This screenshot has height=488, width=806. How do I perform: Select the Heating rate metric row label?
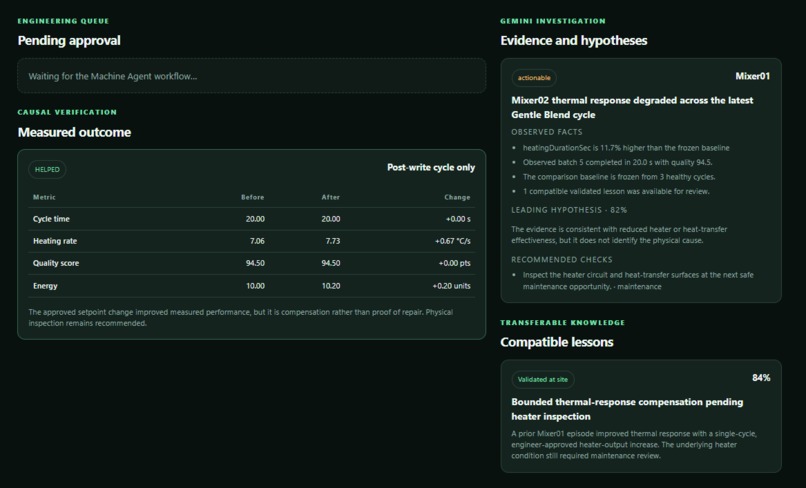[x=54, y=241]
